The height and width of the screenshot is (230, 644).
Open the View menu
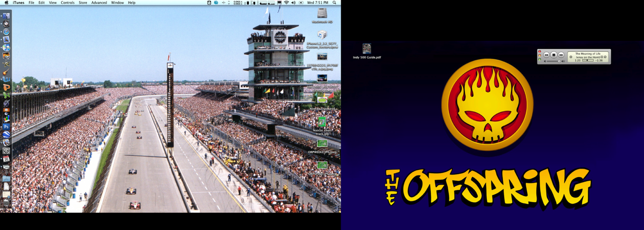click(53, 3)
